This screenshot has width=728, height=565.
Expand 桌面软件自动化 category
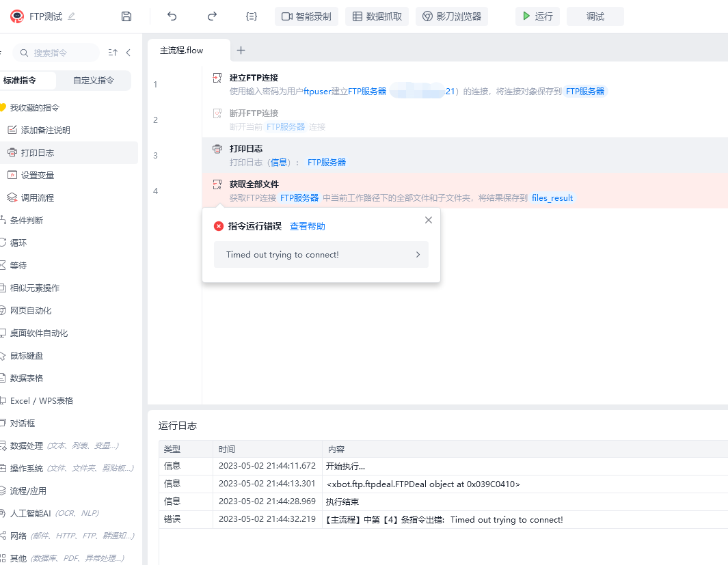click(39, 333)
